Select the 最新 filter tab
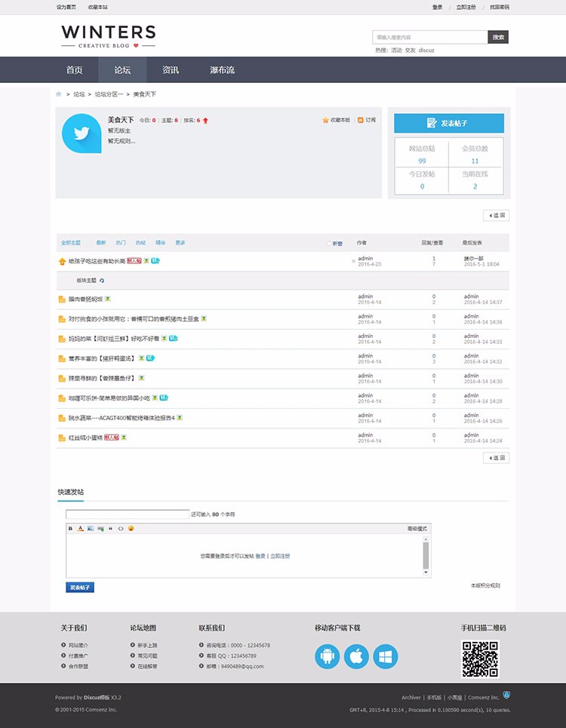 pos(101,243)
